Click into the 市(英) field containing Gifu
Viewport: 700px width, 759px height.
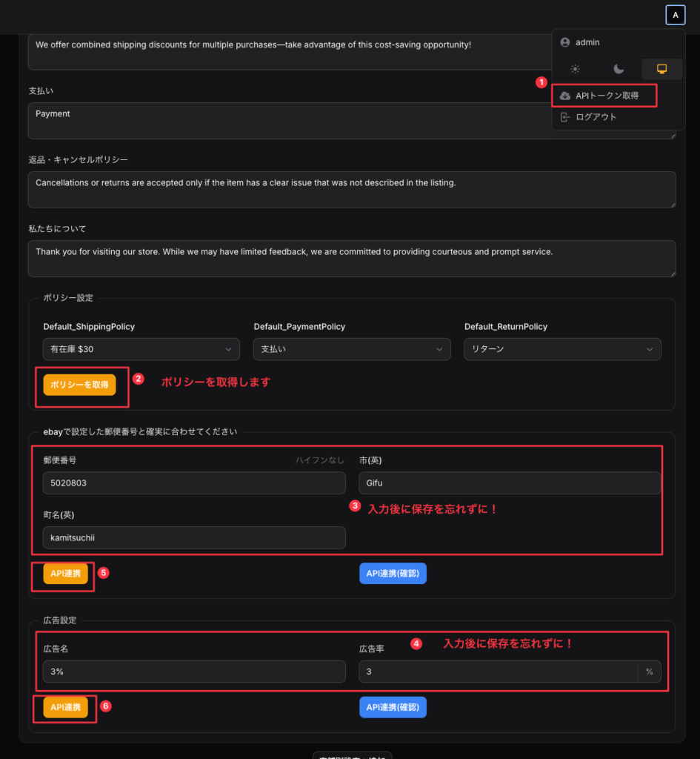pos(509,483)
